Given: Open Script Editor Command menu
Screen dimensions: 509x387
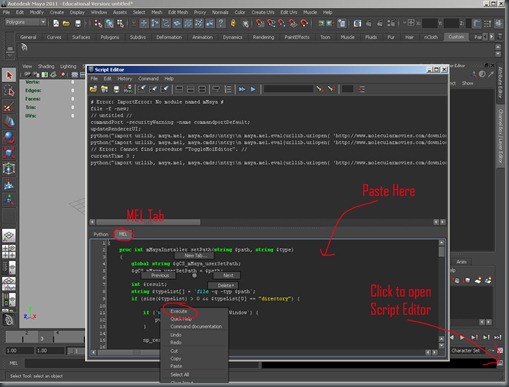Looking at the screenshot, I should coord(148,79).
